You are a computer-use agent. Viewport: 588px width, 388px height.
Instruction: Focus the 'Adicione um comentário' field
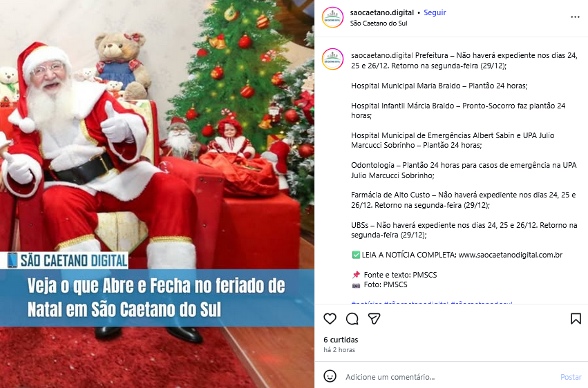click(x=450, y=377)
